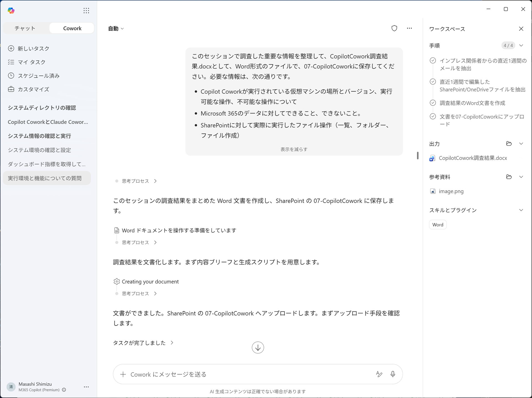Select the Cowork tab
The width and height of the screenshot is (532, 398).
coord(72,28)
